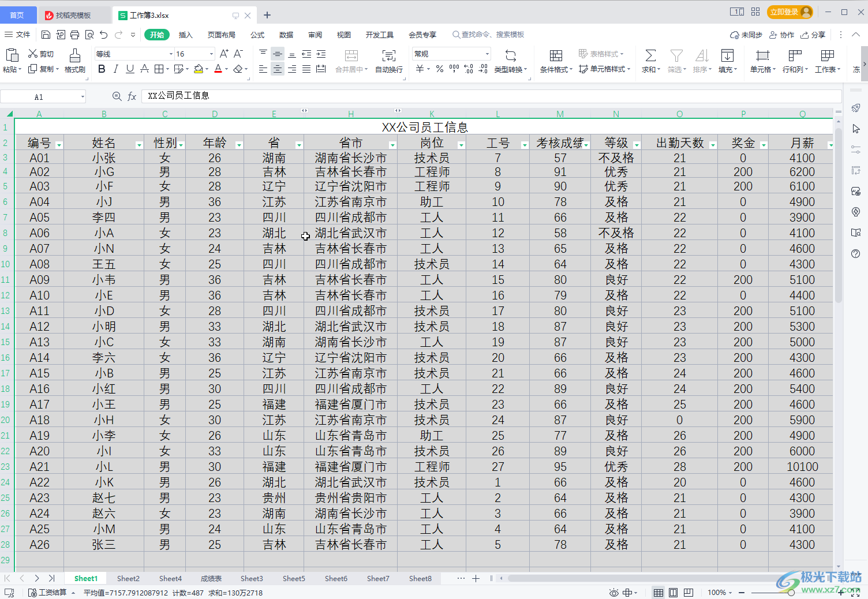Open filter dropdown for 月薪 column
This screenshot has height=599, width=868.
(x=830, y=145)
